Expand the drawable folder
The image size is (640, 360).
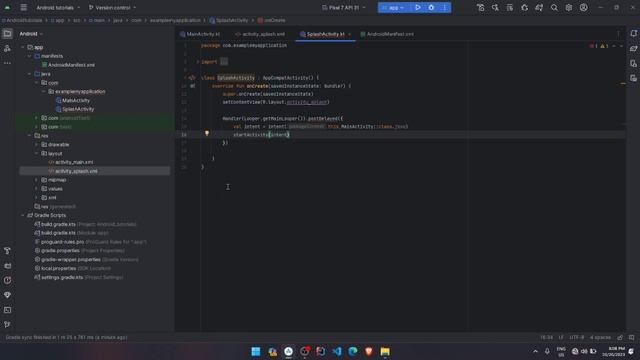37,144
